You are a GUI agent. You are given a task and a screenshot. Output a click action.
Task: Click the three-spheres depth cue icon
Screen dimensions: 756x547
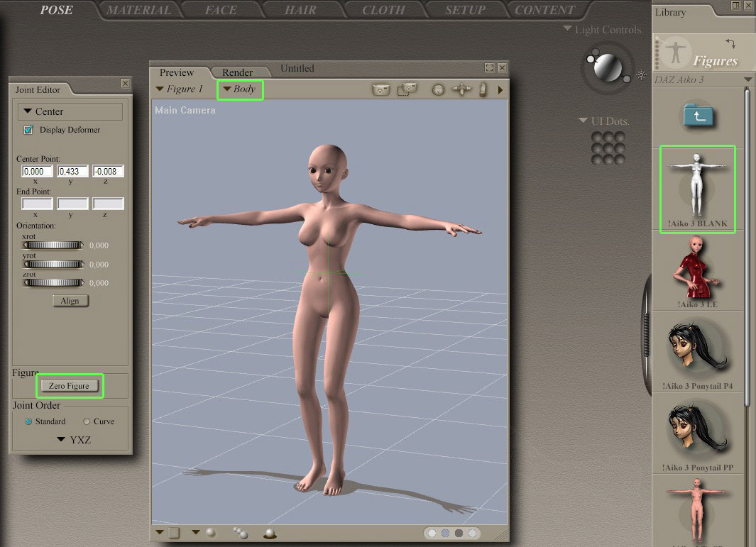pyautogui.click(x=240, y=533)
